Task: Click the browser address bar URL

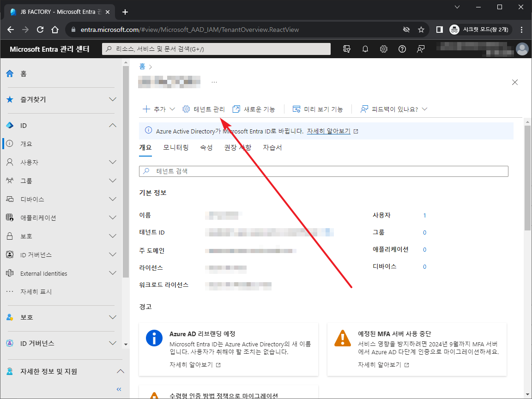Action: [190, 30]
